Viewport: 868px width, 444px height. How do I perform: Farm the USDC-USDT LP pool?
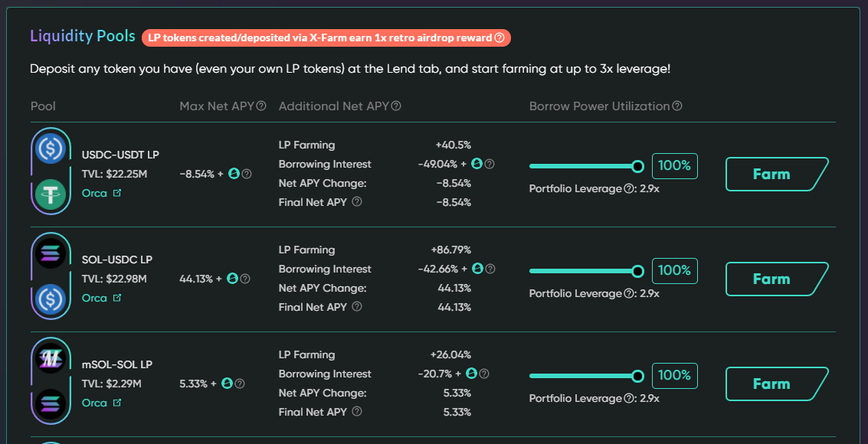click(776, 175)
